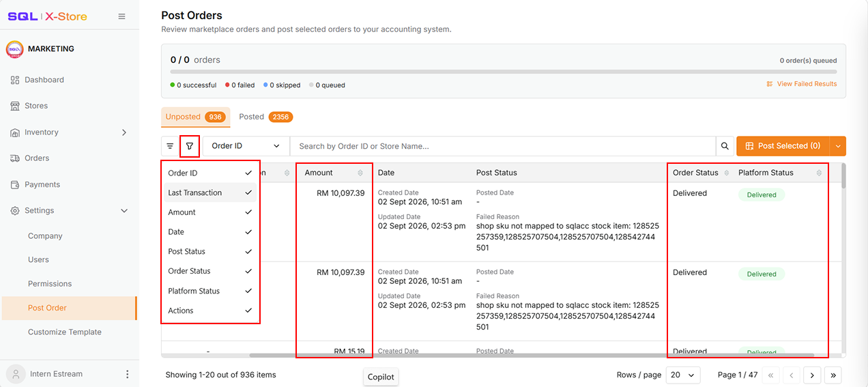Screen dimensions: 868x387
Task: Click the Order ID search input field
Action: click(502, 146)
